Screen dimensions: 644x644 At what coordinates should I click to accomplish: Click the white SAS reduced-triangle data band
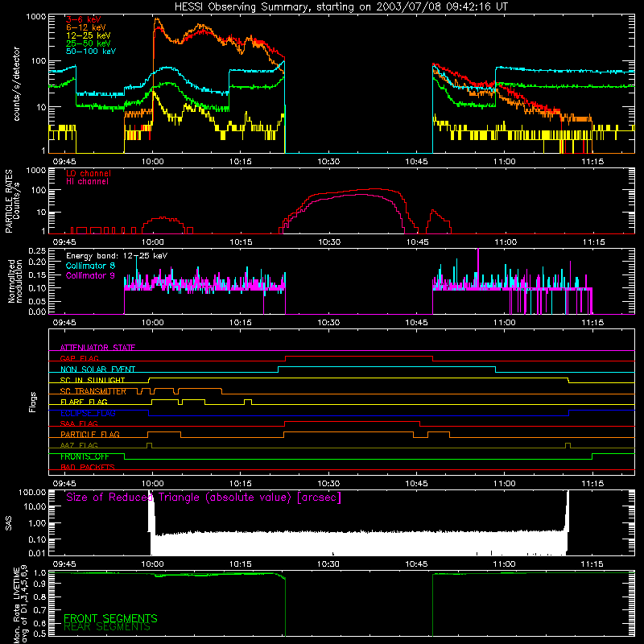pyautogui.click(x=357, y=543)
